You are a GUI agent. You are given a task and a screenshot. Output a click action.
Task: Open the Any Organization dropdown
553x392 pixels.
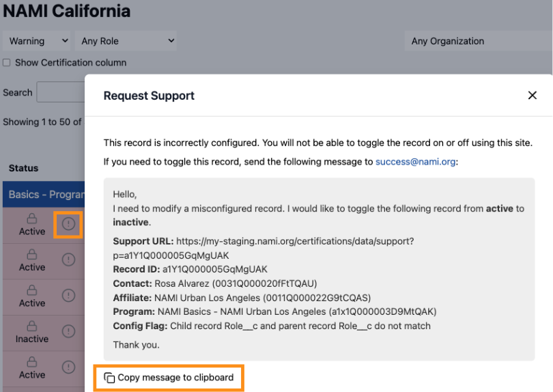click(479, 41)
